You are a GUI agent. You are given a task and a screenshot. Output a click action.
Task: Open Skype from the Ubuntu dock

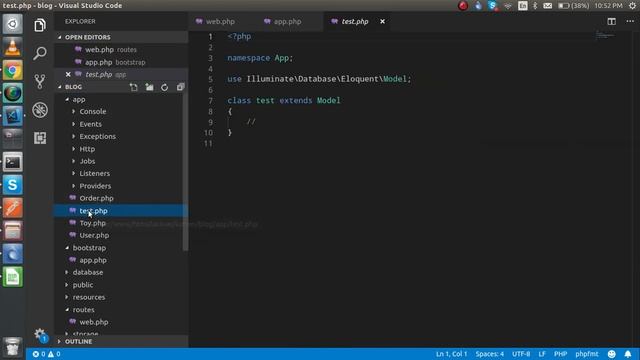[13, 185]
